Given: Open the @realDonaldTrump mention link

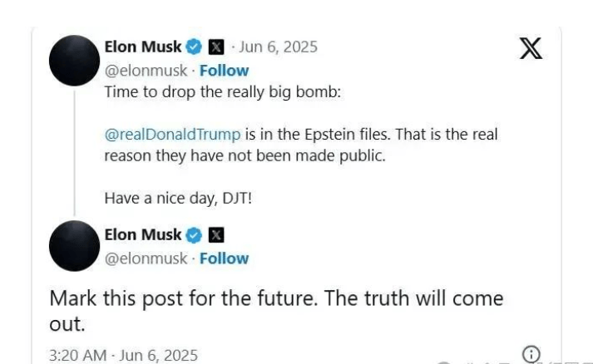Looking at the screenshot, I should [x=172, y=134].
